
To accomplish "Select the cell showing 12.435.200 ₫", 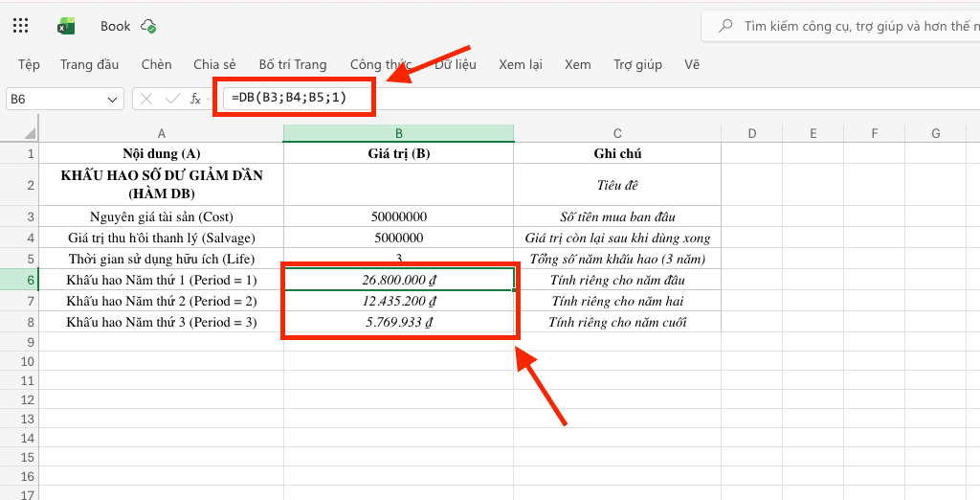I will point(399,301).
